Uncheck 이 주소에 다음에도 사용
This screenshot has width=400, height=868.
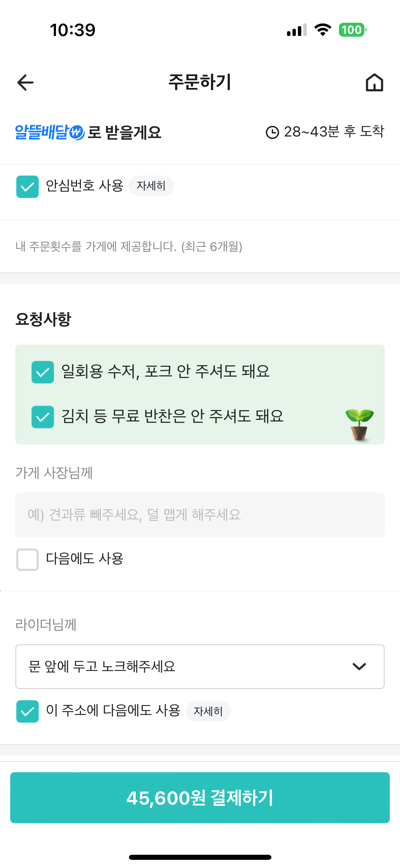click(x=27, y=711)
